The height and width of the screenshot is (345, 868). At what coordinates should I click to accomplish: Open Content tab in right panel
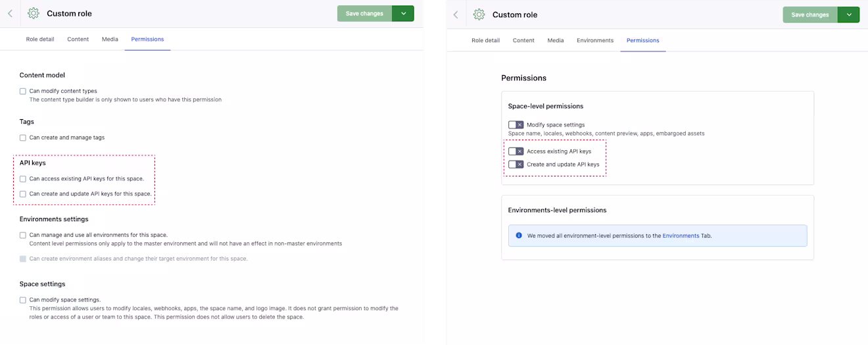(523, 40)
